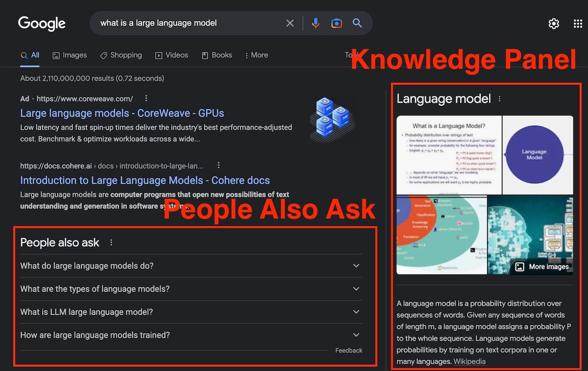Open Large language models - CoreWeave link
Image resolution: width=588 pixels, height=371 pixels.
tap(122, 113)
